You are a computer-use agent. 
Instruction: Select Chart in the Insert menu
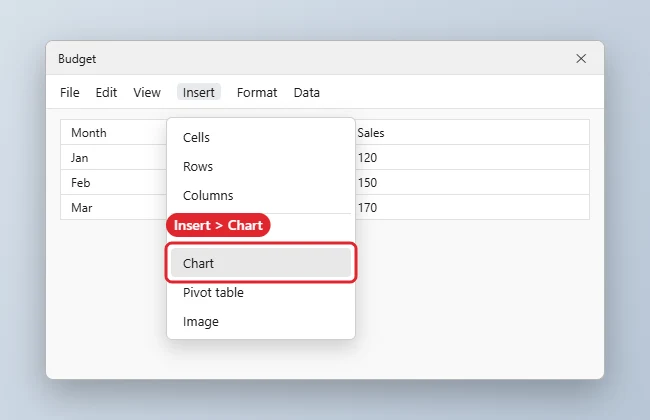[261, 263]
